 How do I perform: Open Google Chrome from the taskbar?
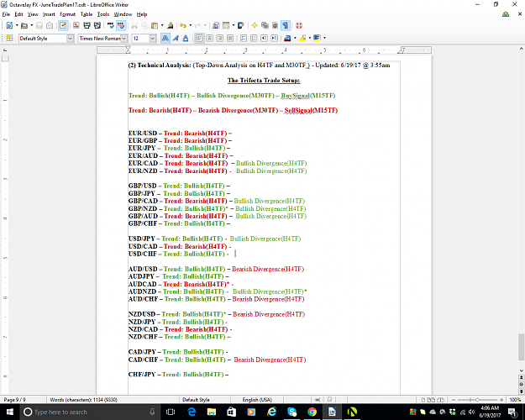click(x=312, y=412)
